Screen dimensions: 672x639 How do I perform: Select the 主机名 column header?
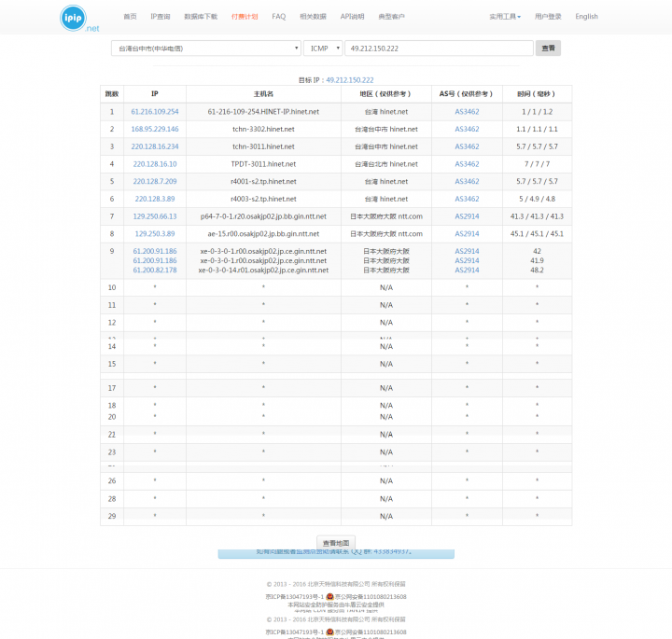point(263,94)
